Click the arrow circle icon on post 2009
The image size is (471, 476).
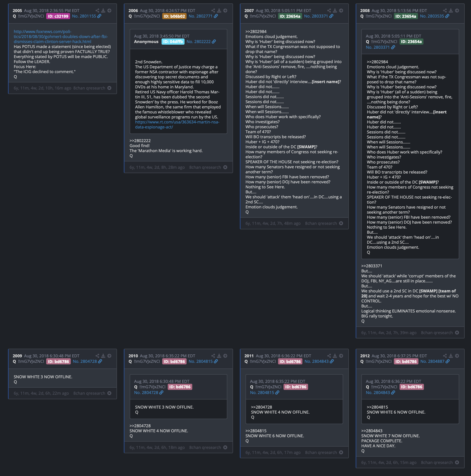(109, 356)
